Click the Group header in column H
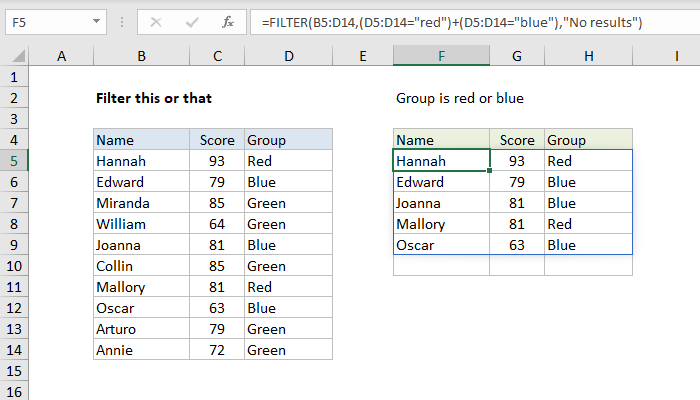The image size is (700, 400). [x=588, y=140]
